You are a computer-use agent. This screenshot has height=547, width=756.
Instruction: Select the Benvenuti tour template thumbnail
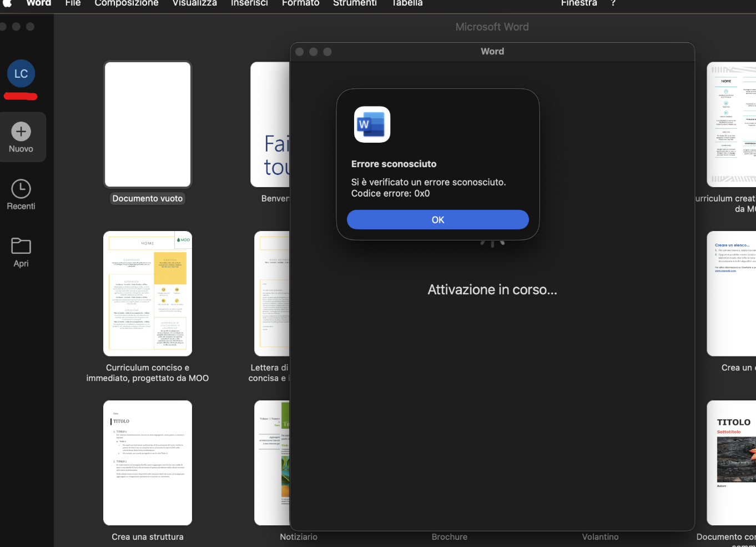(x=270, y=124)
